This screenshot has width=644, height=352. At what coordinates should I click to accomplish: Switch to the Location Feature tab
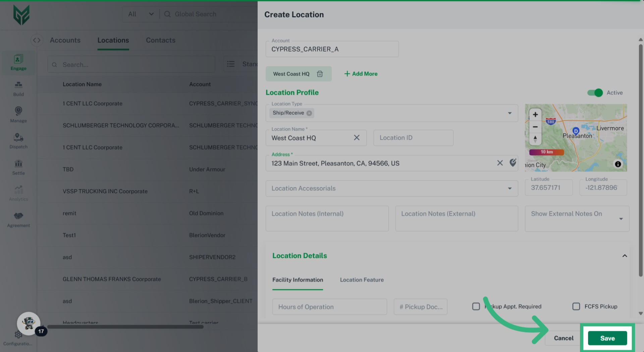362,280
